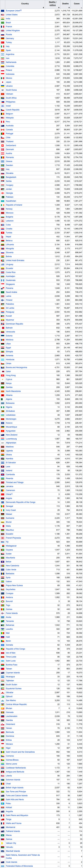Click the Brazil flag icon
The width and height of the screenshot is (83, 868).
[x=2, y=23]
